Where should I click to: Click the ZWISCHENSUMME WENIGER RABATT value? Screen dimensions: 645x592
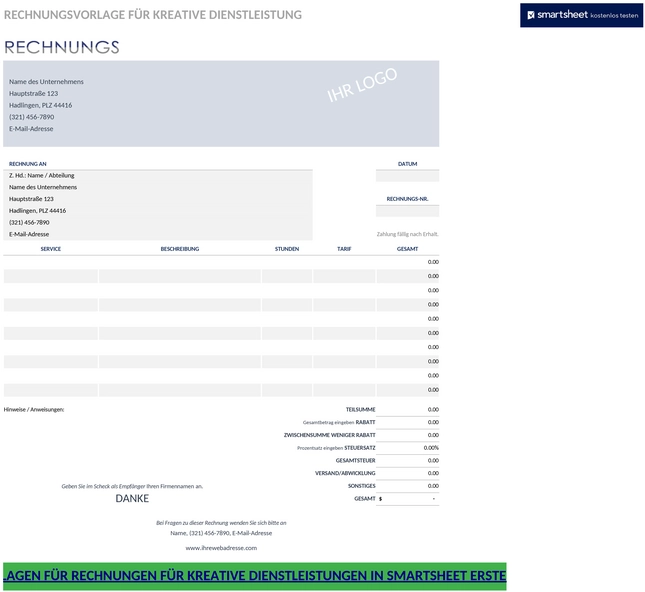tap(407, 435)
